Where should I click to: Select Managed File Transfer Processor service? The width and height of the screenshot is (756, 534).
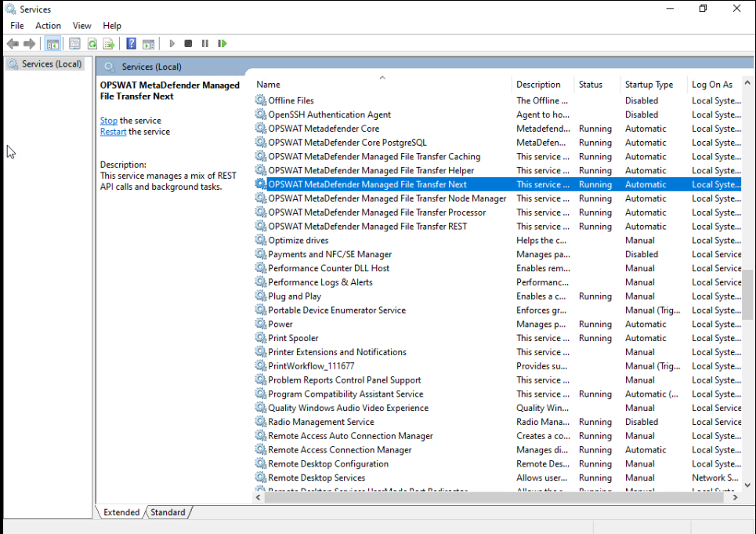click(x=497, y=213)
